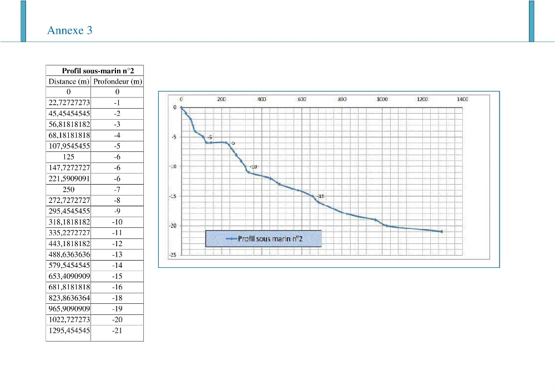Click the table value "68,18181818"
The image size is (555, 392).
tap(69, 135)
